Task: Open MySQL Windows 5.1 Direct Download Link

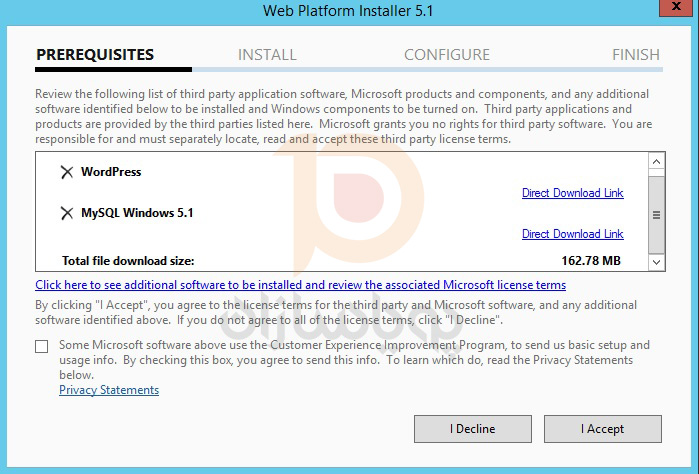Action: 572,234
